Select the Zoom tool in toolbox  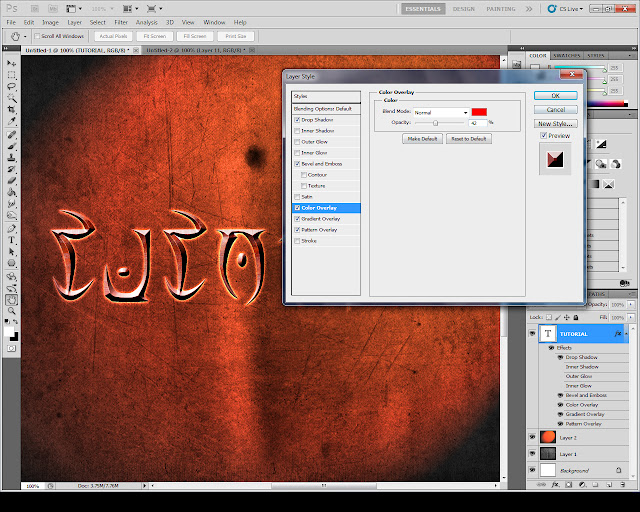pos(11,311)
